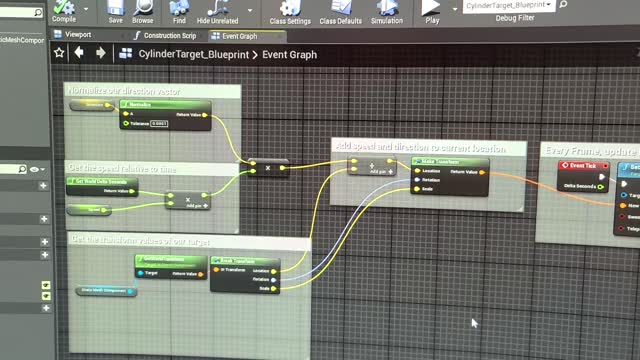Image resolution: width=640 pixels, height=360 pixels.
Task: Open Class Settings
Action: (290, 13)
